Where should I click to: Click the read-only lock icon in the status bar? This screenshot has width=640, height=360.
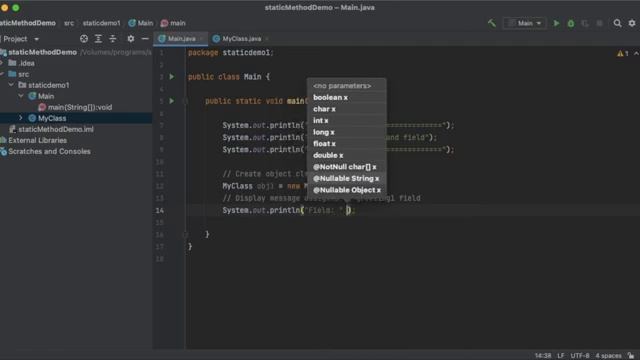[x=631, y=356]
